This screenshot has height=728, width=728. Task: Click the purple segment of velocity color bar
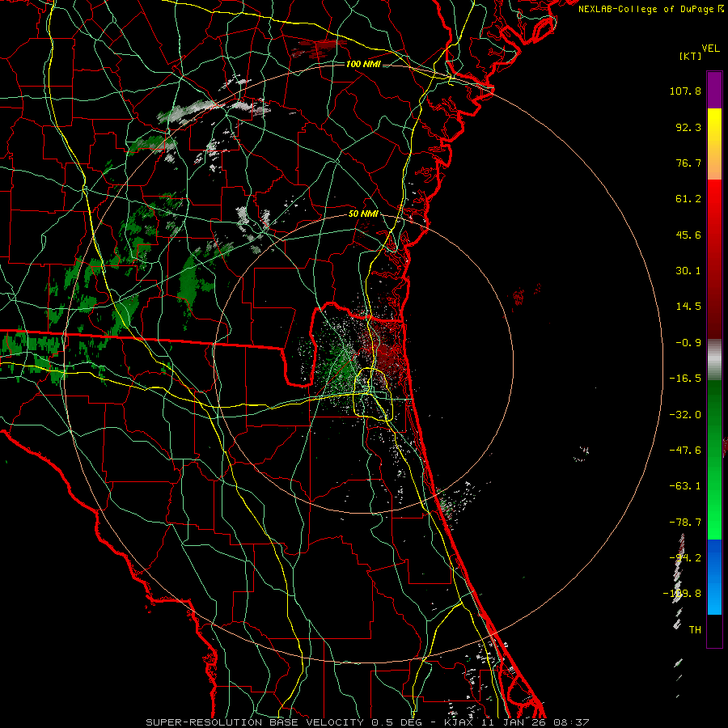714,90
